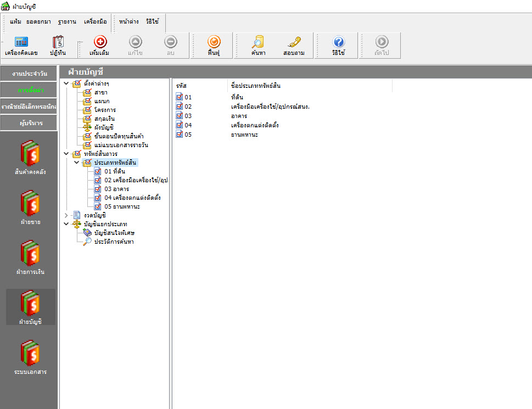Image resolution: width=532 pixels, height=409 pixels.
Task: Switch to the การตั้งค่า settings tab
Action: point(29,90)
